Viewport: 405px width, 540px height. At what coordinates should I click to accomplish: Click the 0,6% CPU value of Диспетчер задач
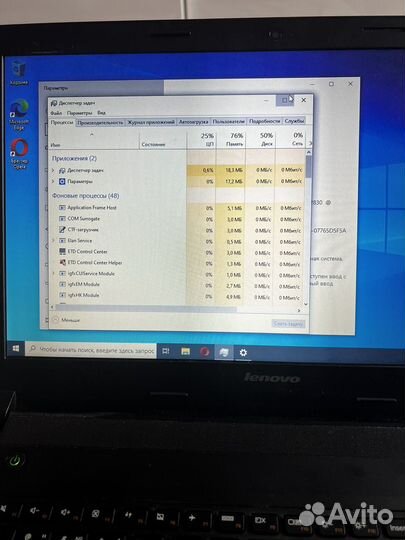click(x=208, y=170)
